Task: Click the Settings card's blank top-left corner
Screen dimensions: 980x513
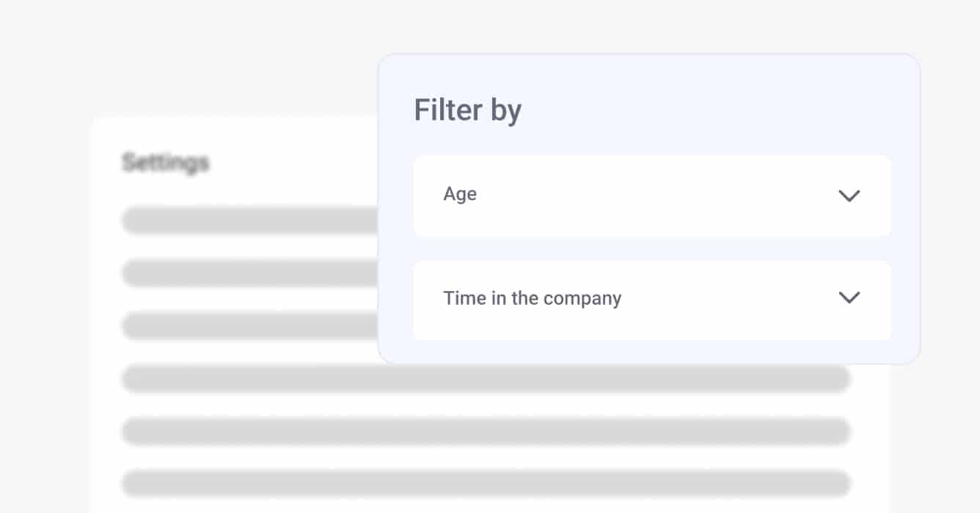Action: pos(105,130)
